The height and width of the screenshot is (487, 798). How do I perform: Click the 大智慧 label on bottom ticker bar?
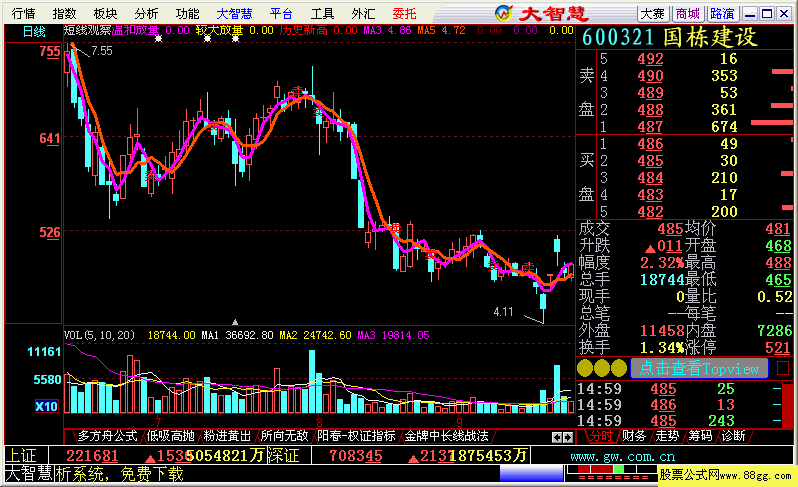28,473
